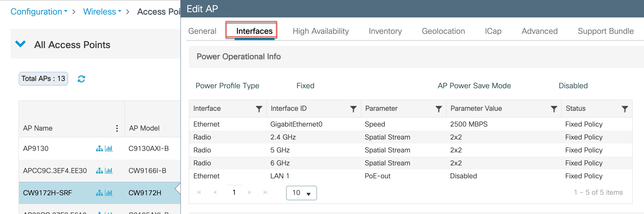Filter the Interface ID column

[353, 109]
